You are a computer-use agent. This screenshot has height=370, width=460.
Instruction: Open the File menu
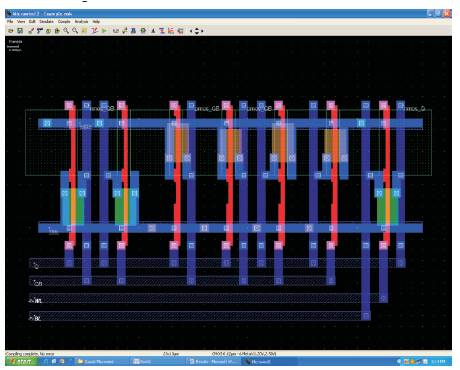[10, 21]
